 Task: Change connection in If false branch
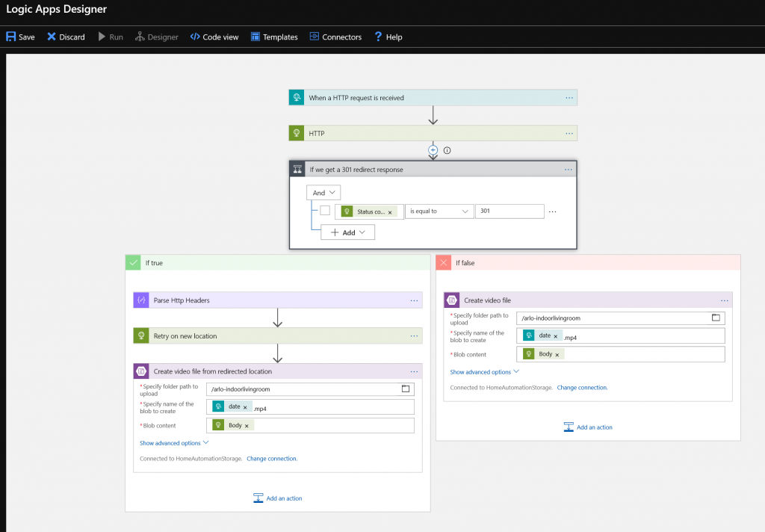click(582, 388)
